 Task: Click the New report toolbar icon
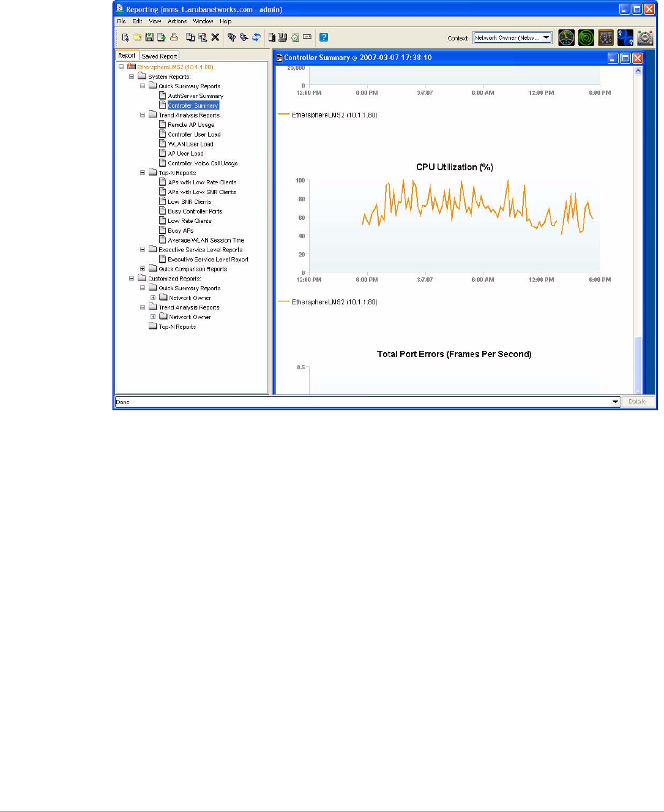pos(125,37)
